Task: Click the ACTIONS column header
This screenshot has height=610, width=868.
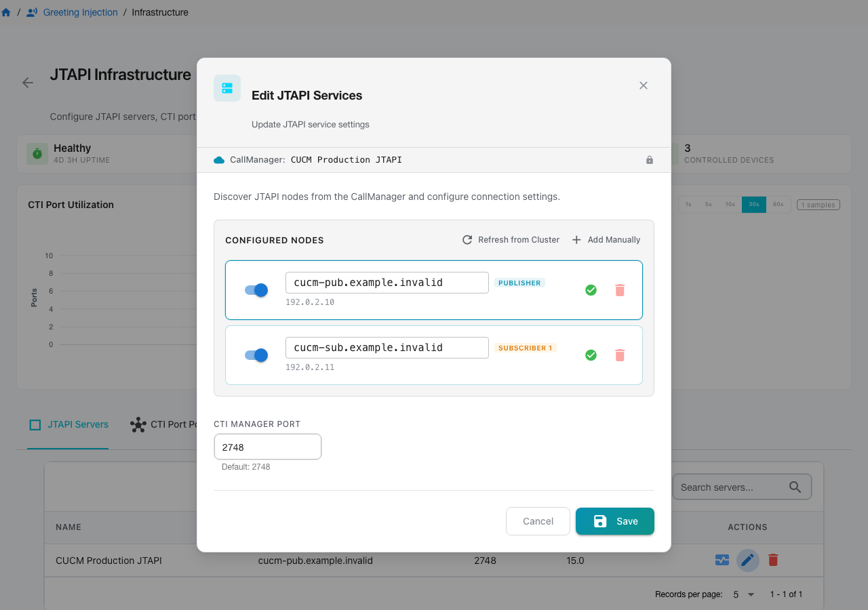Action: point(748,527)
